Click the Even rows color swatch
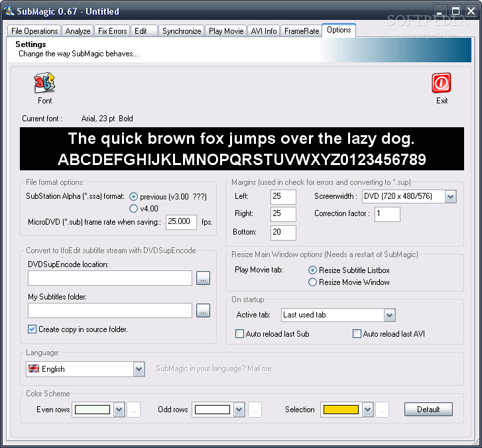 pyautogui.click(x=93, y=410)
